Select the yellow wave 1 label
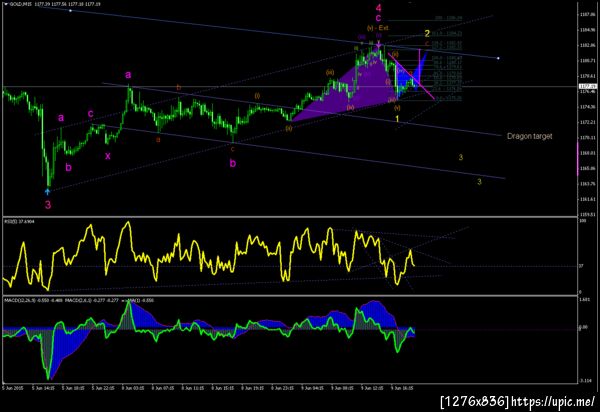Screen dimensions: 600x412 point(397,119)
